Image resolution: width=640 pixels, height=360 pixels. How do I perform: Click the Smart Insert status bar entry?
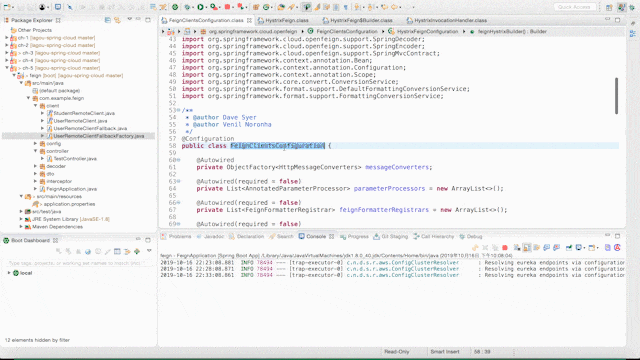point(444,351)
